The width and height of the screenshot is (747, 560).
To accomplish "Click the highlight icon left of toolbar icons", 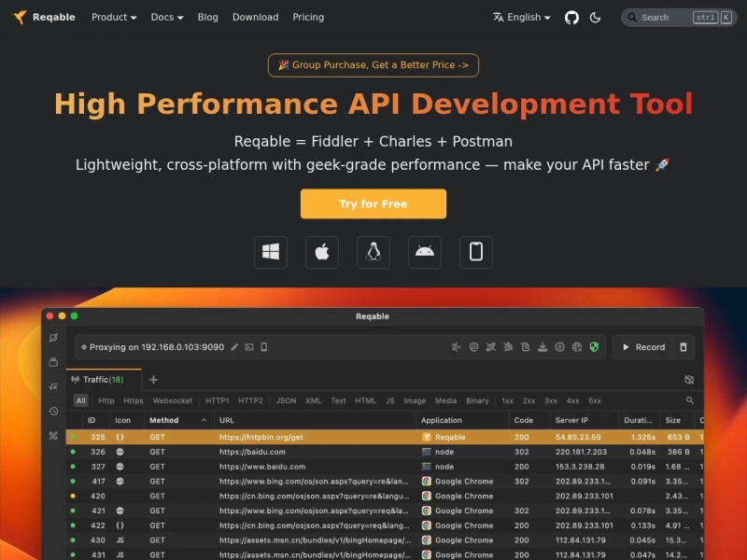I will click(x=456, y=347).
